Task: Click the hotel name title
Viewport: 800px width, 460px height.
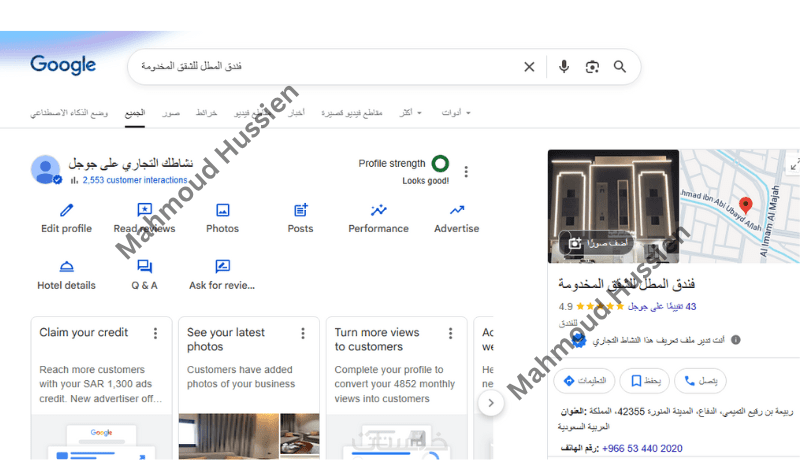Action: [627, 284]
